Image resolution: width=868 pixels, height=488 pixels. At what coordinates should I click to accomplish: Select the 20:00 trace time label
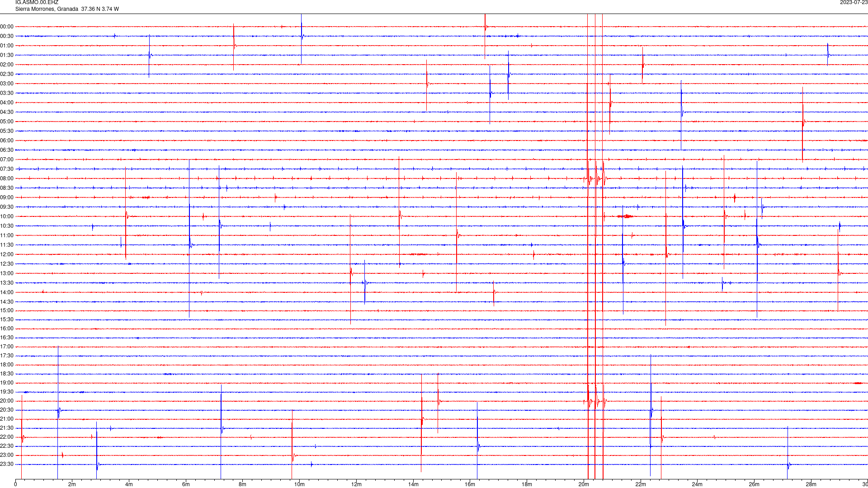(x=7, y=401)
